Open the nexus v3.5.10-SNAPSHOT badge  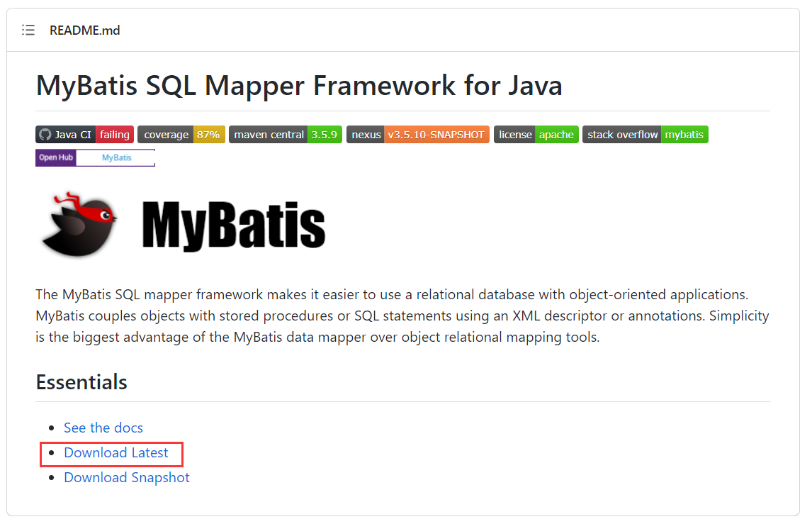[418, 135]
